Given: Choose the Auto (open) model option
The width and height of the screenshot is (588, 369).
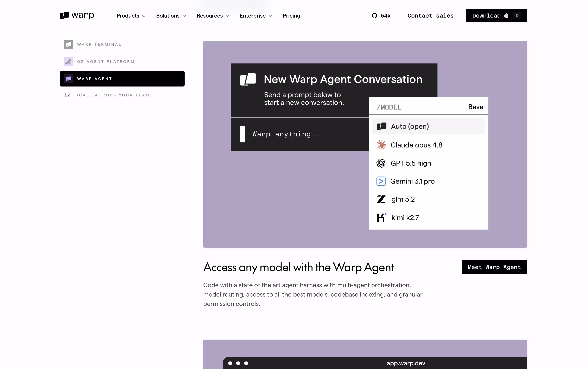Looking at the screenshot, I should tap(429, 126).
